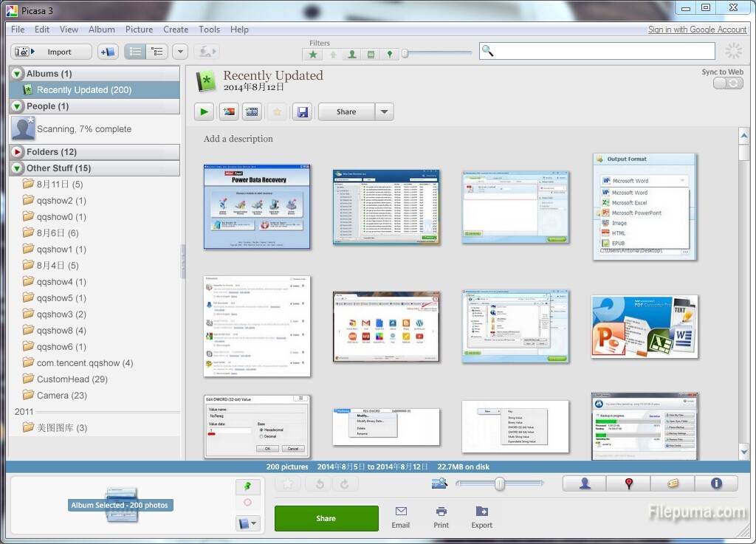Toggle the Sync to Web switch

tap(728, 83)
